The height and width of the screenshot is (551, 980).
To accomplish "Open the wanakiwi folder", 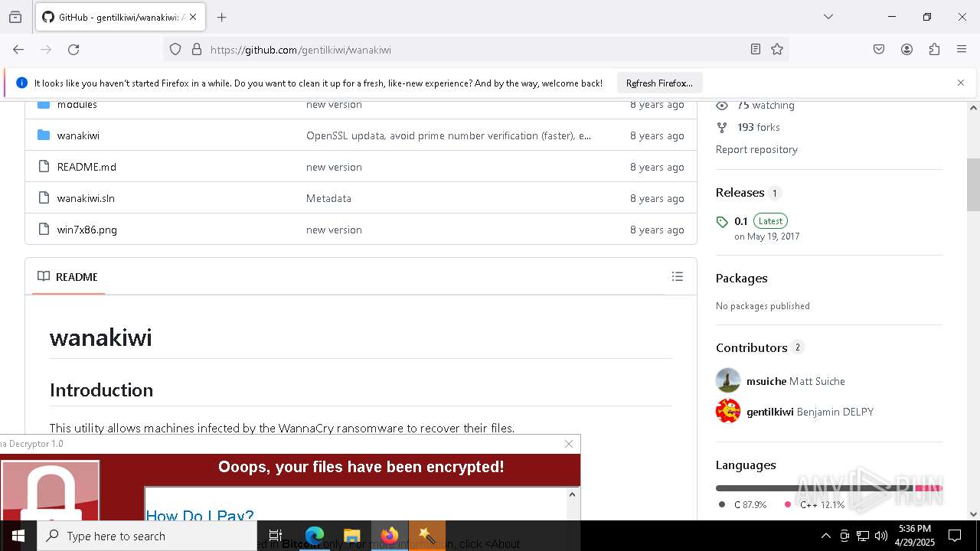I will point(78,135).
